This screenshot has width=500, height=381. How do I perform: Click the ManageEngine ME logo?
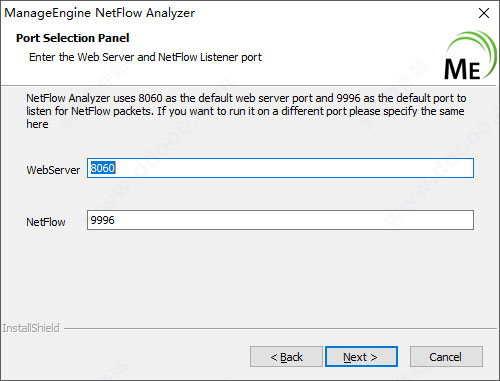pyautogui.click(x=470, y=55)
